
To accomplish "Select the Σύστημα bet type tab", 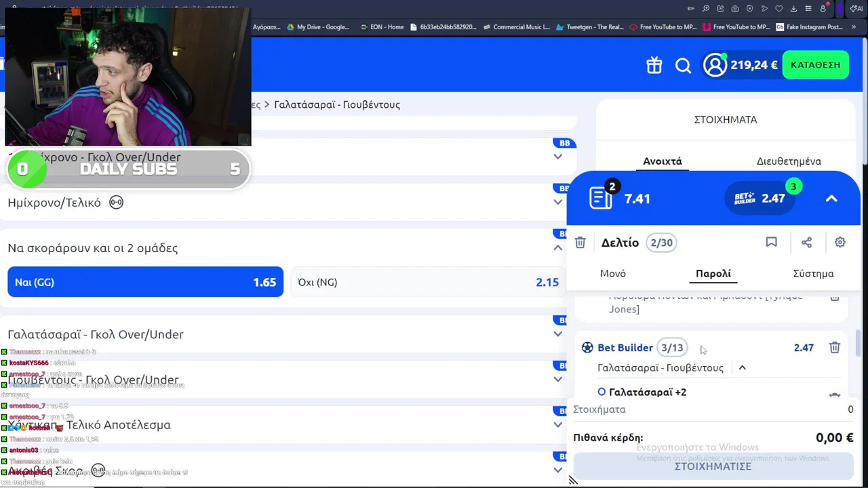I will 814,274.
